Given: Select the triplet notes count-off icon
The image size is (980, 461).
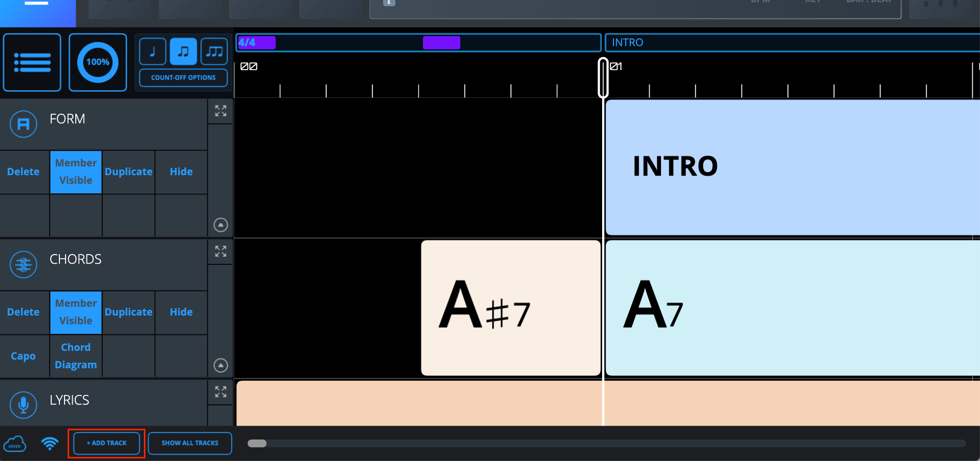Looking at the screenshot, I should point(214,51).
